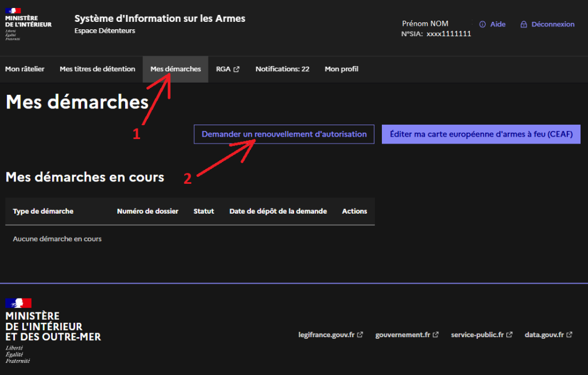Click the Déconnexion padlock icon
Image resolution: width=588 pixels, height=375 pixels.
pos(524,25)
